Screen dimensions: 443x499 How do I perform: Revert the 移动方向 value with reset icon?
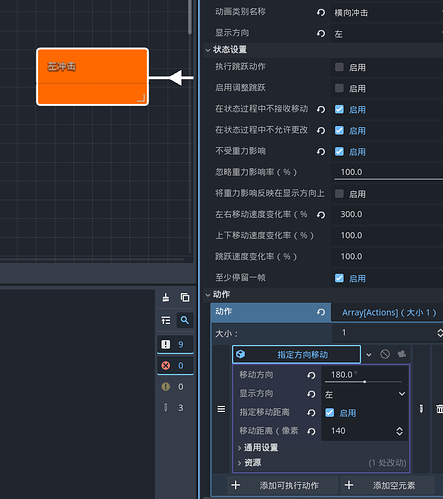(x=311, y=375)
